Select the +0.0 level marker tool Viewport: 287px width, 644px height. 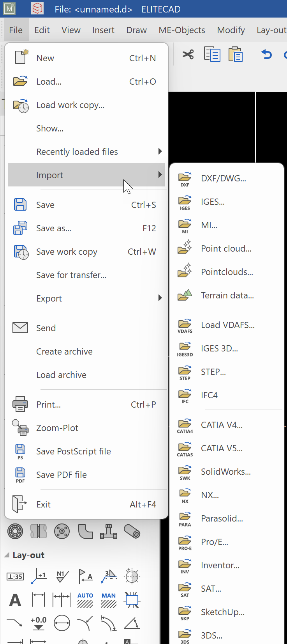38,623
